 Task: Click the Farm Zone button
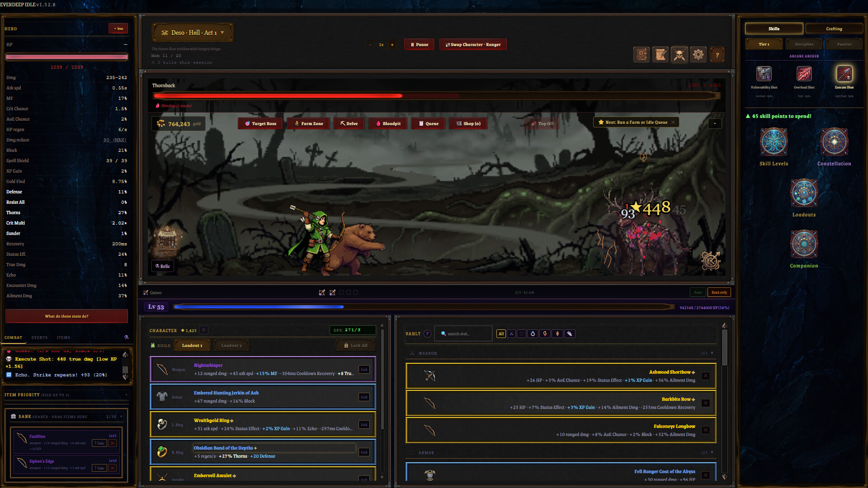[308, 123]
